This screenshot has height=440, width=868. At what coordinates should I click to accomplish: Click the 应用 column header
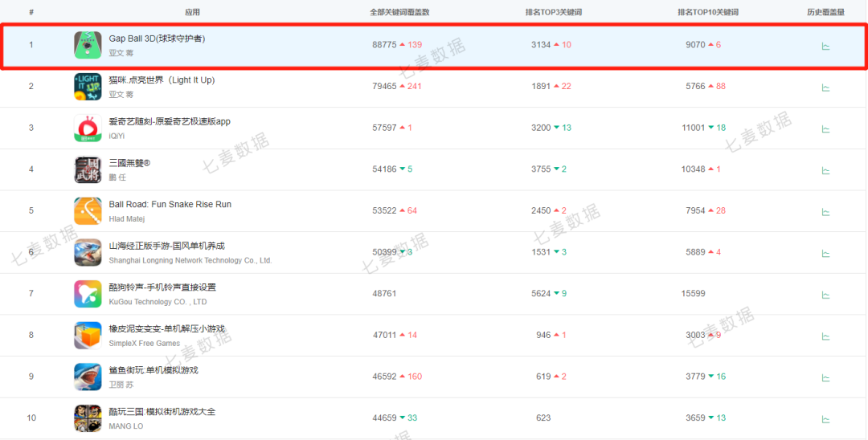(x=192, y=12)
